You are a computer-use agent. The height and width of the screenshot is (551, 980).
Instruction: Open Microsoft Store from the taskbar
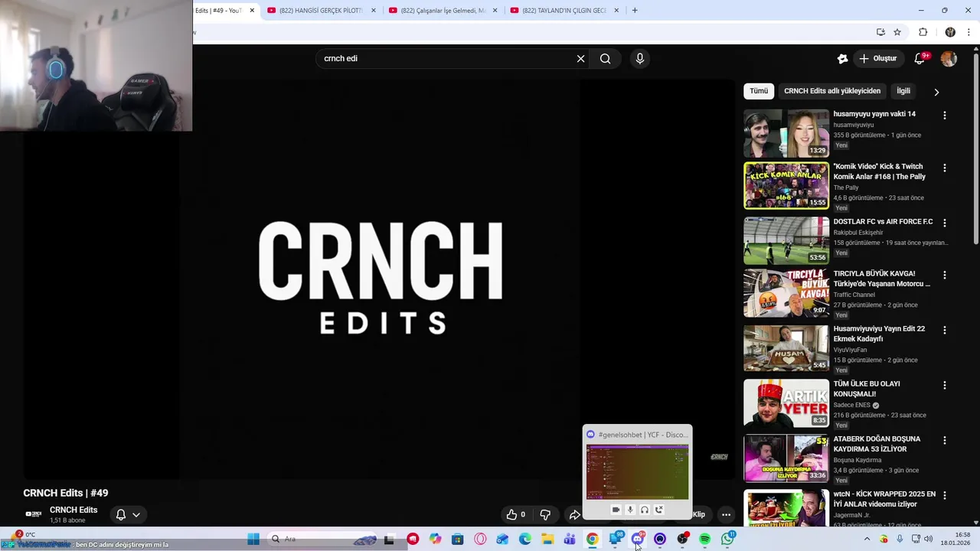tap(457, 540)
